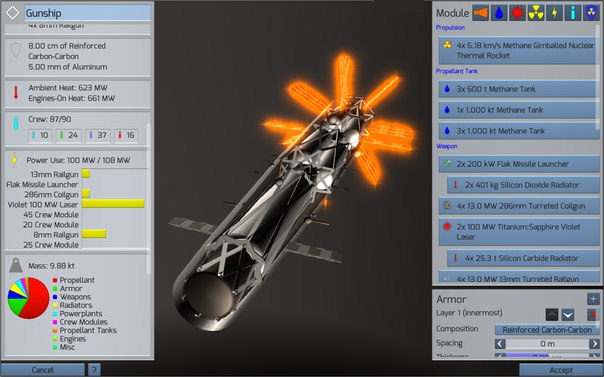Click the drop icon on 3x 600 t Methane Tank

click(x=447, y=89)
